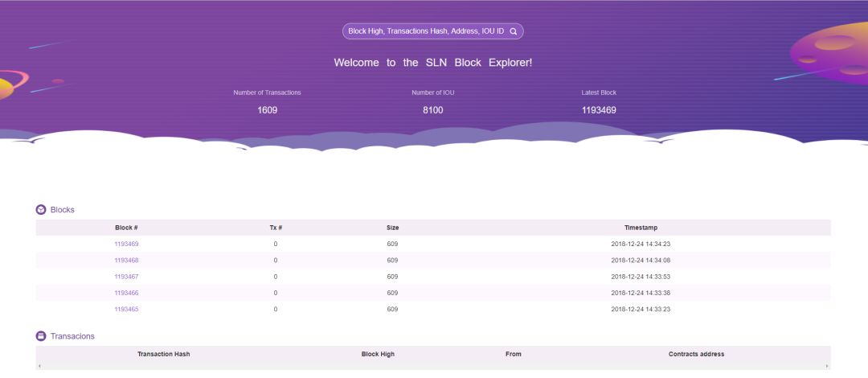868x378 pixels.
Task: Click the Block High column header
Action: tap(378, 354)
